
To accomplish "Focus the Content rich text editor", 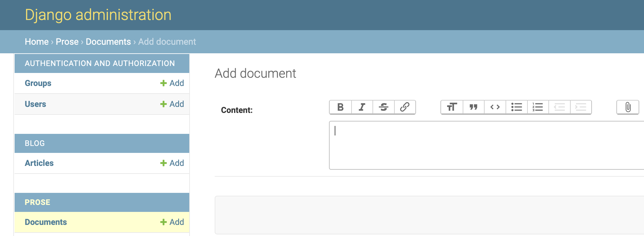I will point(486,145).
